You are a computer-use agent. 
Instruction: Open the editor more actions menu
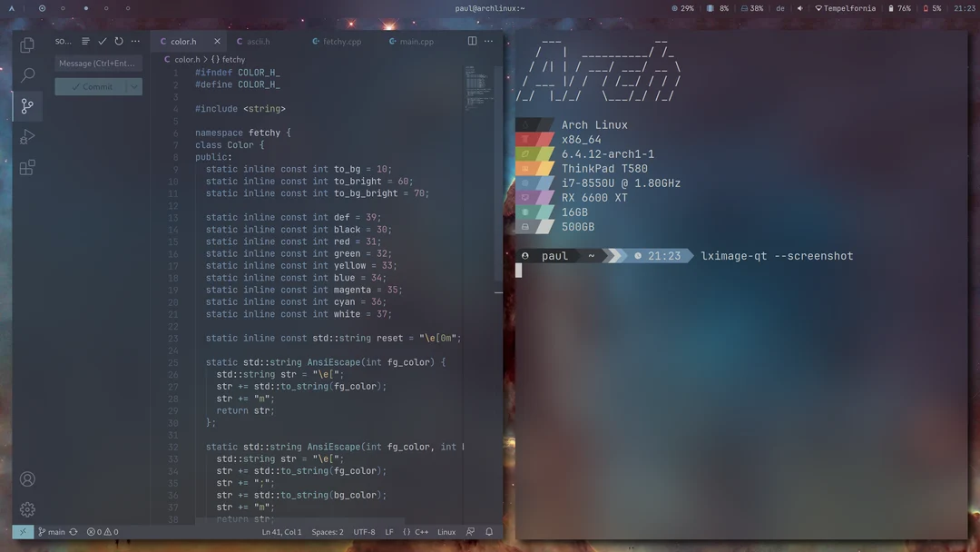[x=488, y=41]
